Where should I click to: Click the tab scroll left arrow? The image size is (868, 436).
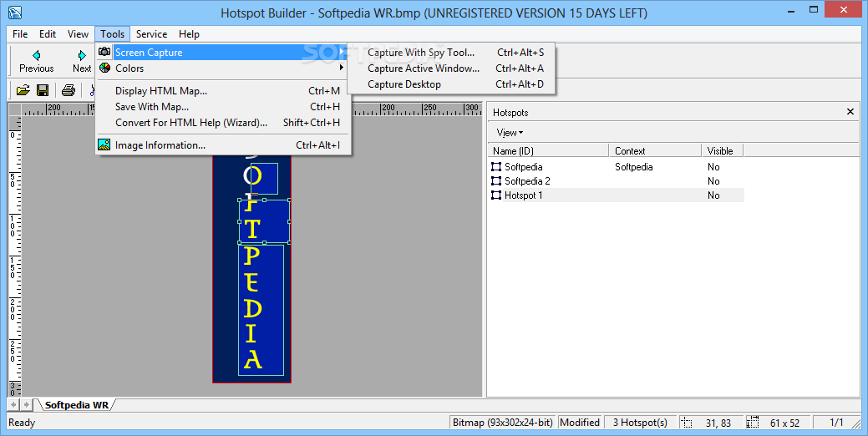pos(13,405)
